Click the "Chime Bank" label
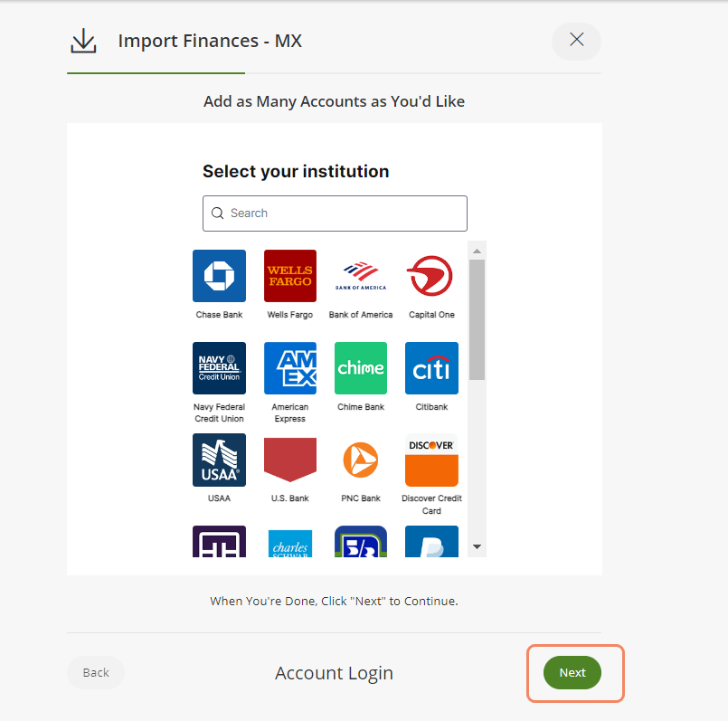The height and width of the screenshot is (721, 728). click(x=361, y=407)
